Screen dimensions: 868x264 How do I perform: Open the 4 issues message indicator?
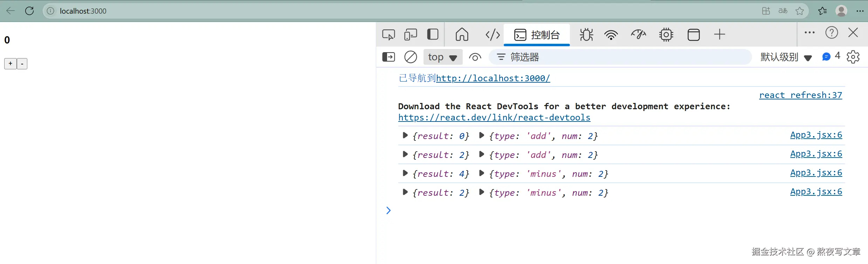[831, 56]
